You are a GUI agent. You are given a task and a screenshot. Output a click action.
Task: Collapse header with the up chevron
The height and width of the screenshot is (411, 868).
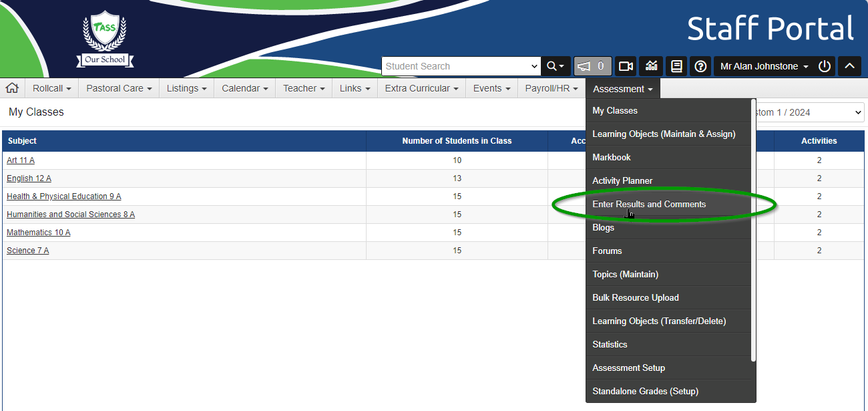click(849, 66)
